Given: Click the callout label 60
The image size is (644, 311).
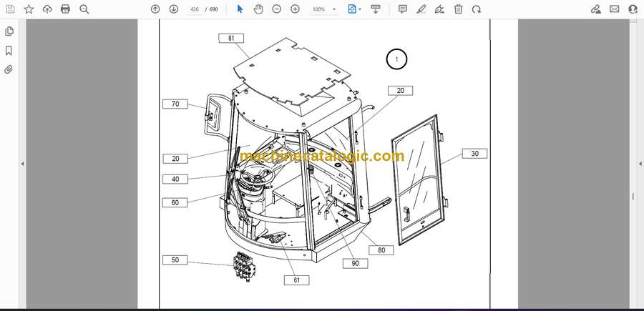Looking at the screenshot, I should 175,202.
